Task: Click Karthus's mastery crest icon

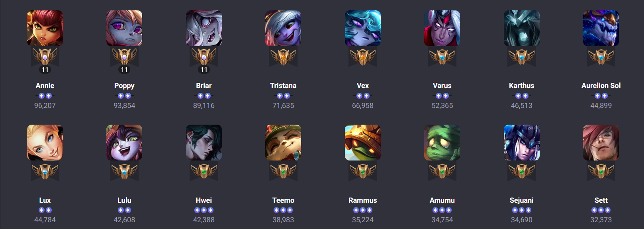Action: click(x=521, y=57)
